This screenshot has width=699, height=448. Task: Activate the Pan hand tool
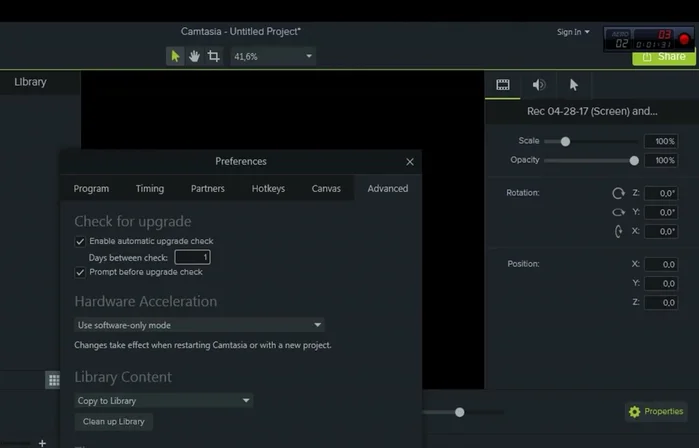[x=194, y=56]
